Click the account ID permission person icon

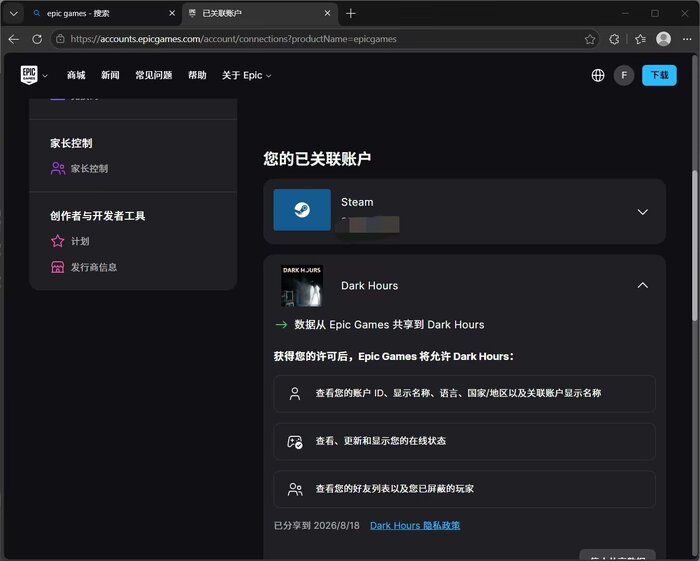point(295,393)
